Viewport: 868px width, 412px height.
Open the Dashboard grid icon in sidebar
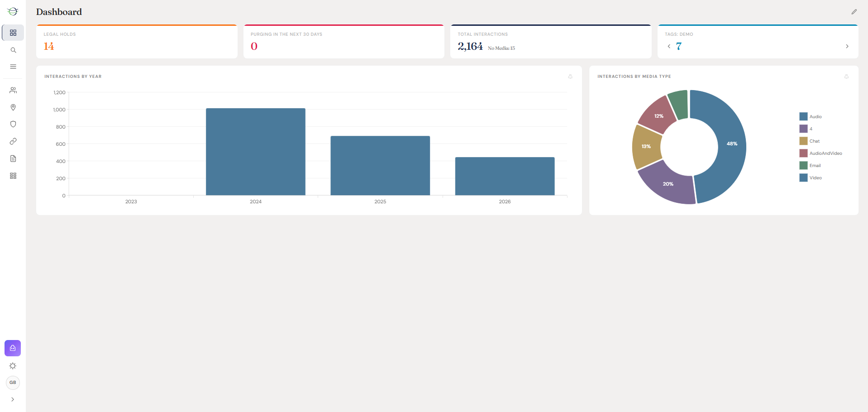pos(13,33)
